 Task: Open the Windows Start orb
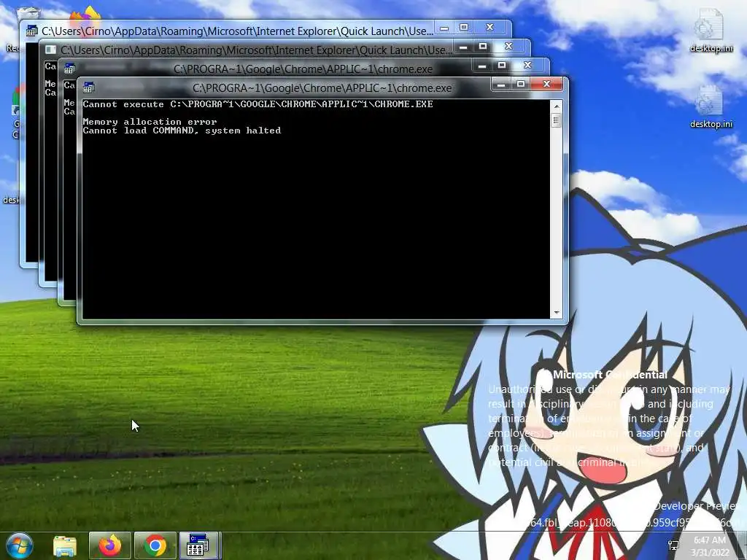(20, 545)
